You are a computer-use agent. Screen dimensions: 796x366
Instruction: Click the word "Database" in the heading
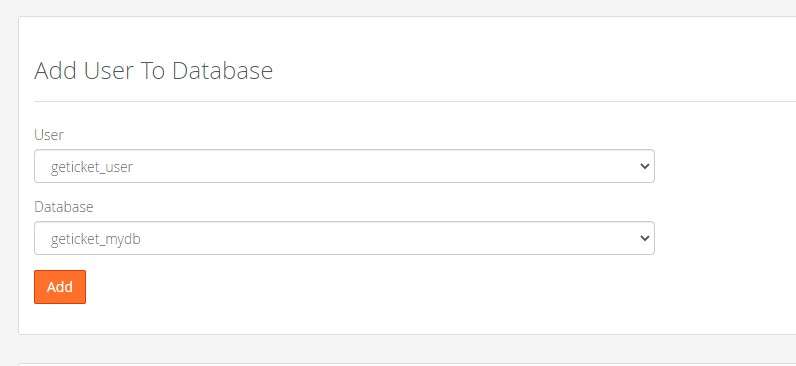[222, 71]
